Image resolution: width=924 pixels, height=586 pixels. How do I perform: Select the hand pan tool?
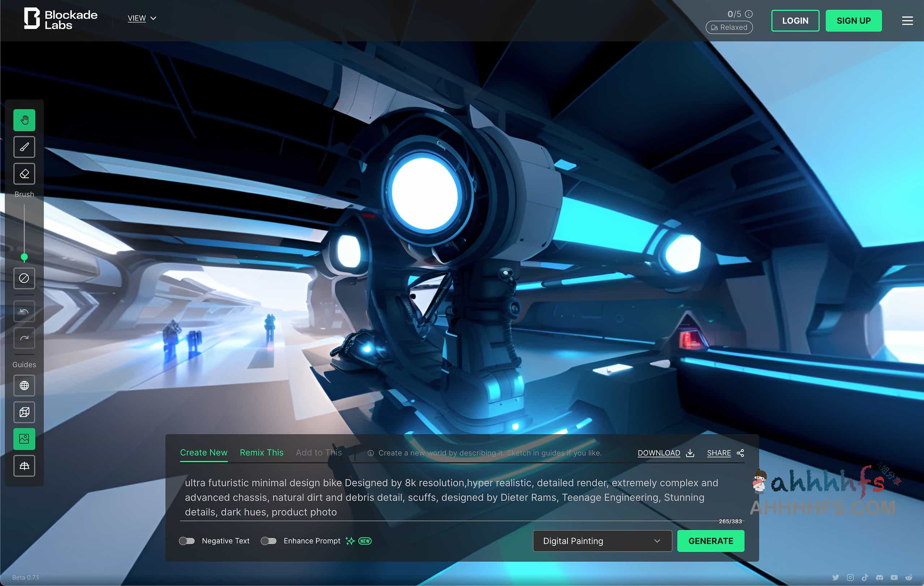point(24,120)
